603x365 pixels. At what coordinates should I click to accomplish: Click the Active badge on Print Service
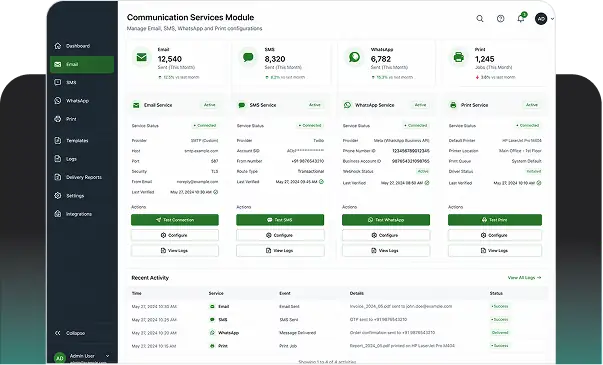[532, 105]
